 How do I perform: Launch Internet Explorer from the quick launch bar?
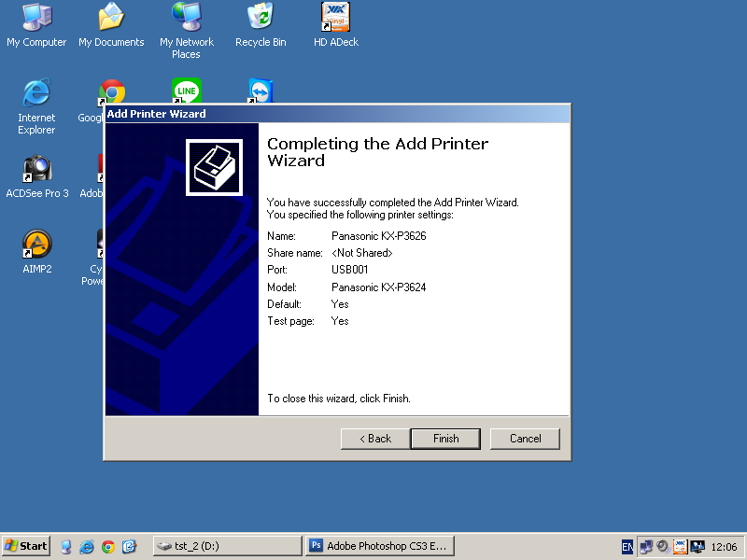[87, 546]
